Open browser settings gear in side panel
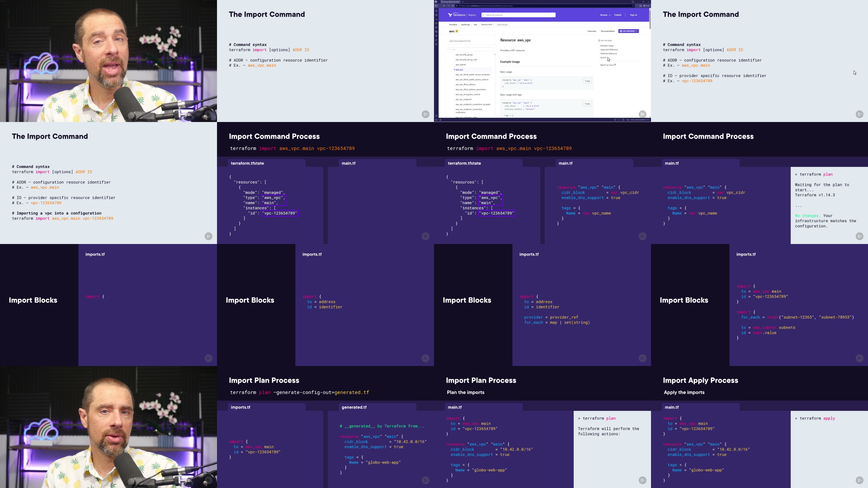Image resolution: width=868 pixels, height=488 pixels. pos(436,116)
